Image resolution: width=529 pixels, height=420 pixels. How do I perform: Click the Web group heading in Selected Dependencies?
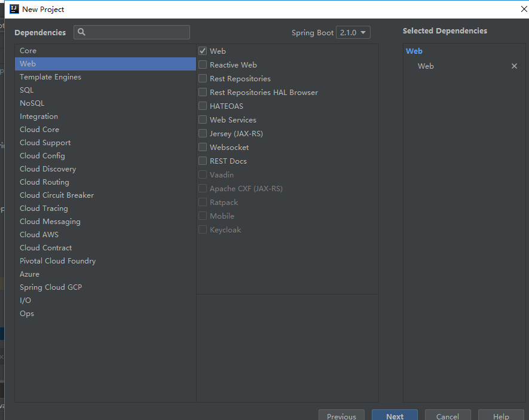tap(414, 51)
